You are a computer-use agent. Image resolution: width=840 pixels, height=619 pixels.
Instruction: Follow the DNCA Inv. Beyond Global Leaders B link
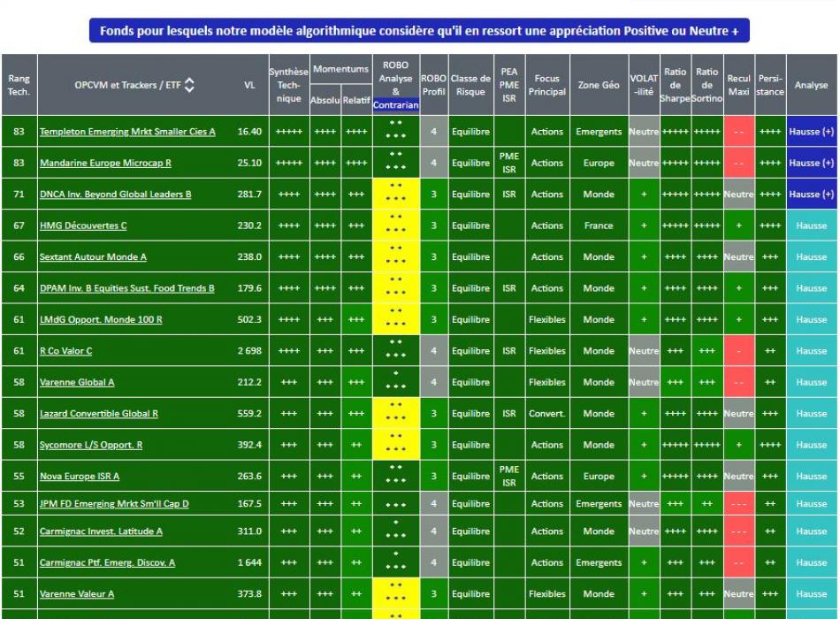click(x=115, y=195)
